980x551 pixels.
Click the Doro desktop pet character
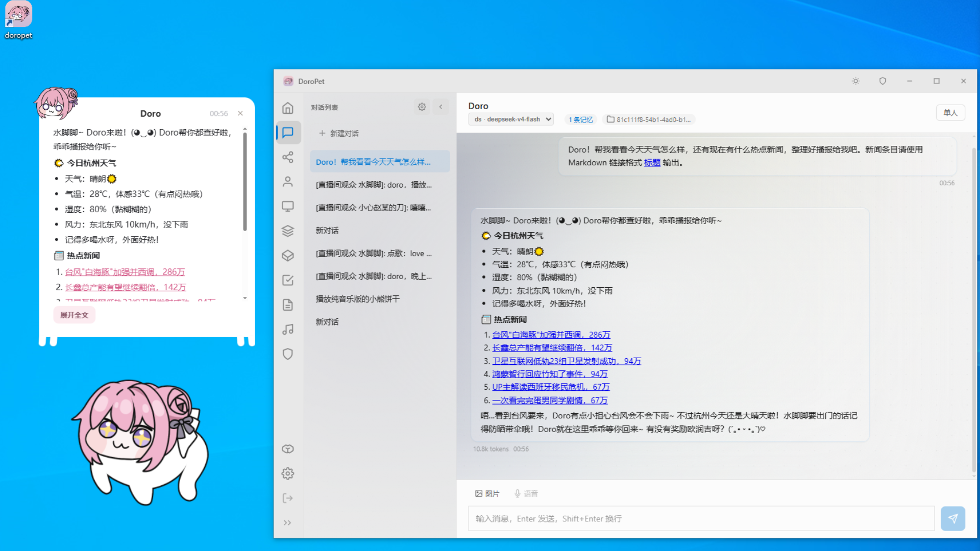click(140, 441)
